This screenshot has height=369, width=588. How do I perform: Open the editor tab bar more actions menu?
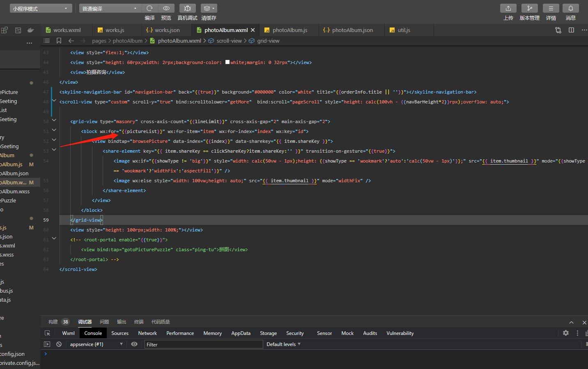(584, 30)
